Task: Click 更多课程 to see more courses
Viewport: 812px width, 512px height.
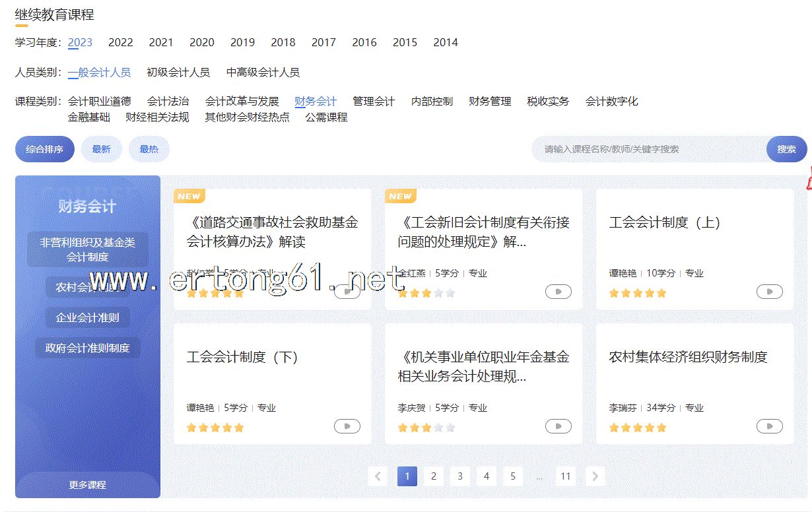Action: pos(88,485)
